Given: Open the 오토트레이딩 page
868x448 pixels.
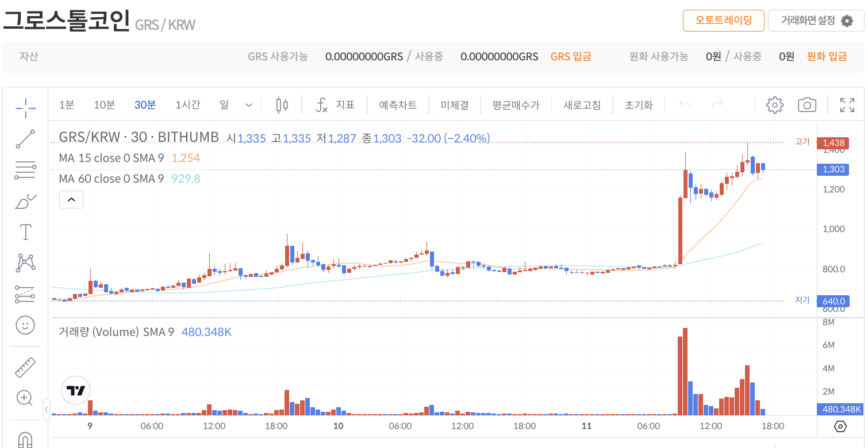Looking at the screenshot, I should (724, 21).
